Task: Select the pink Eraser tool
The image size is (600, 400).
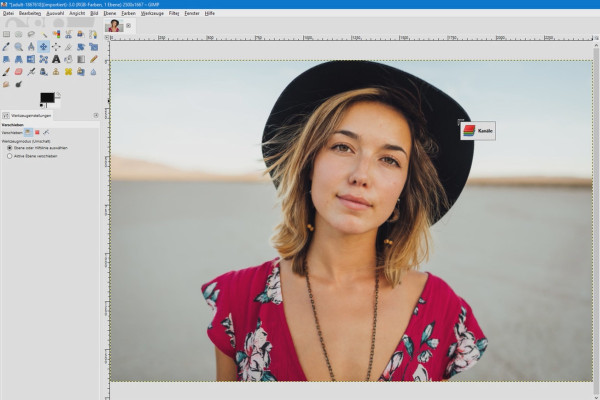Action: coord(18,72)
